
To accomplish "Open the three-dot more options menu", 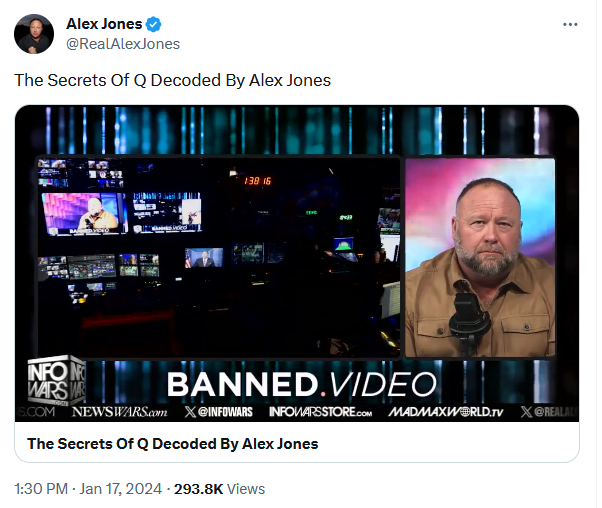I will [x=570, y=24].
